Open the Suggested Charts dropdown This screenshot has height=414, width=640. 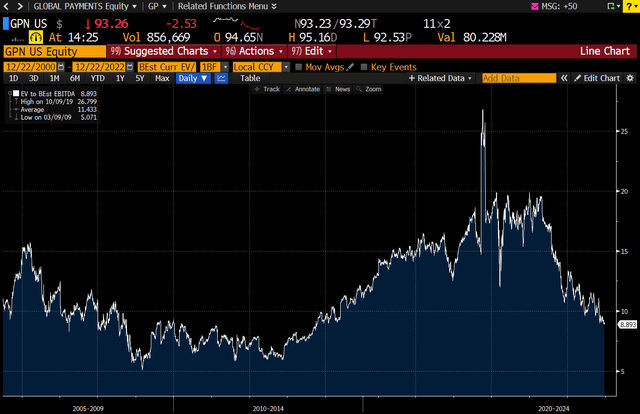[164, 51]
